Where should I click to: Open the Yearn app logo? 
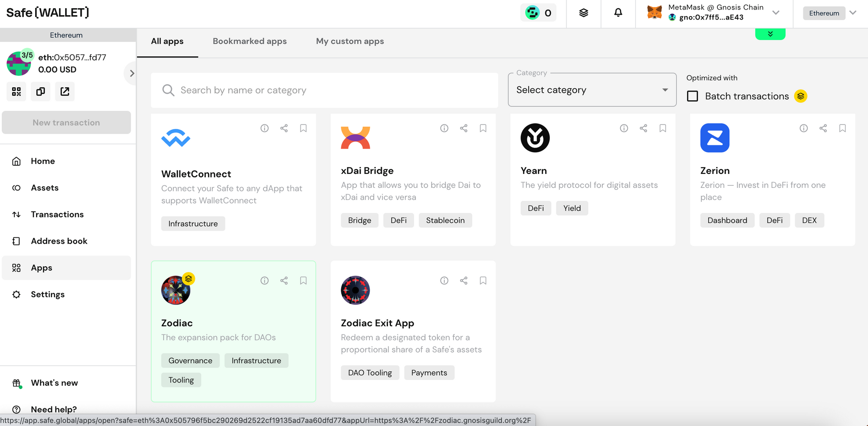pos(535,138)
